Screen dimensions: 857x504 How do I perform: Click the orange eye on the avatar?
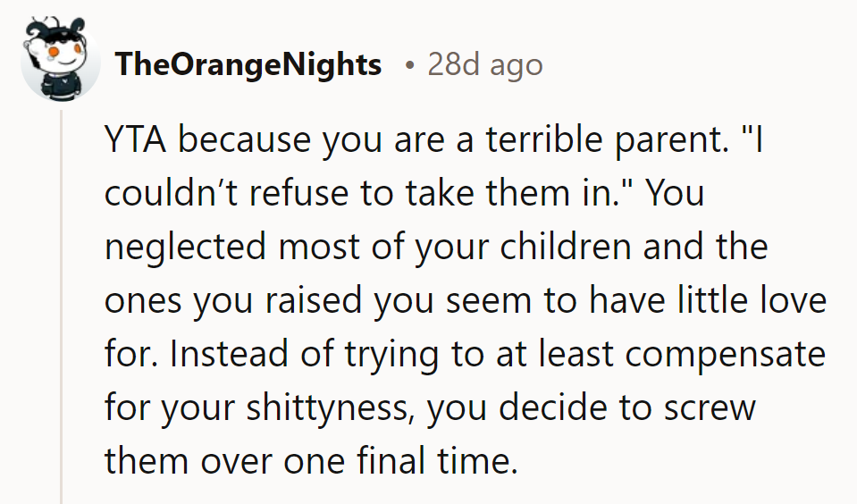tap(54, 55)
